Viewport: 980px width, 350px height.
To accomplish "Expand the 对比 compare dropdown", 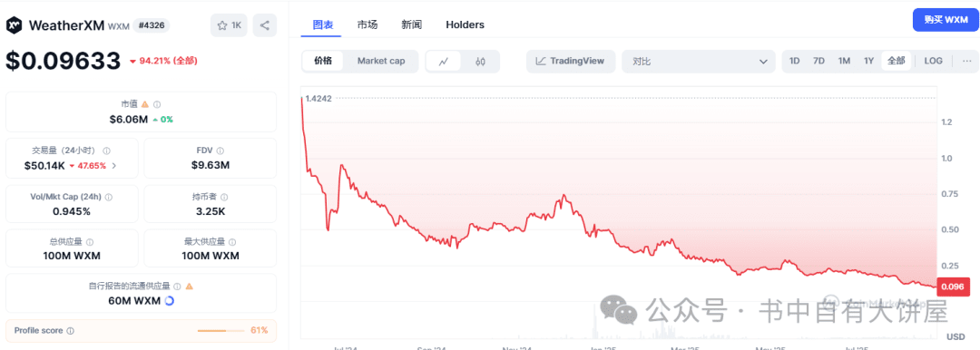I will pyautogui.click(x=698, y=62).
